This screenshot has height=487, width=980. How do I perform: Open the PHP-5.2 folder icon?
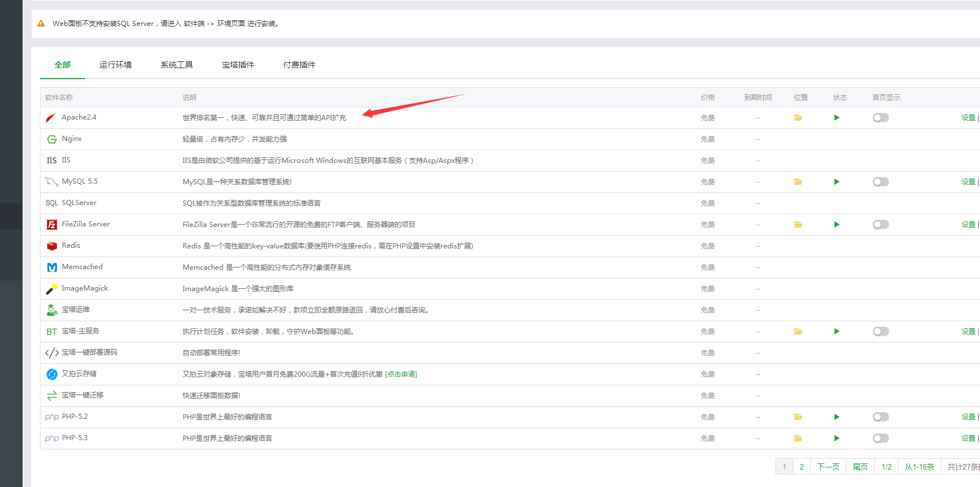pyautogui.click(x=798, y=417)
